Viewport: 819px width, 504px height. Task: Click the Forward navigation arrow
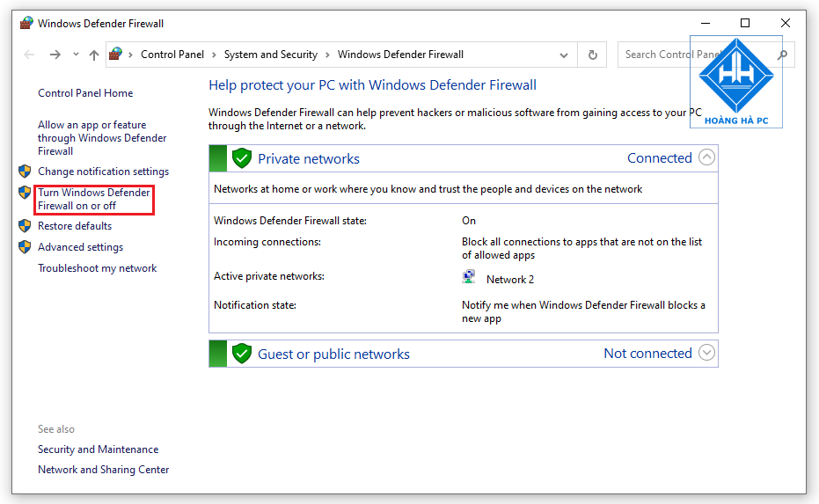pos(55,55)
